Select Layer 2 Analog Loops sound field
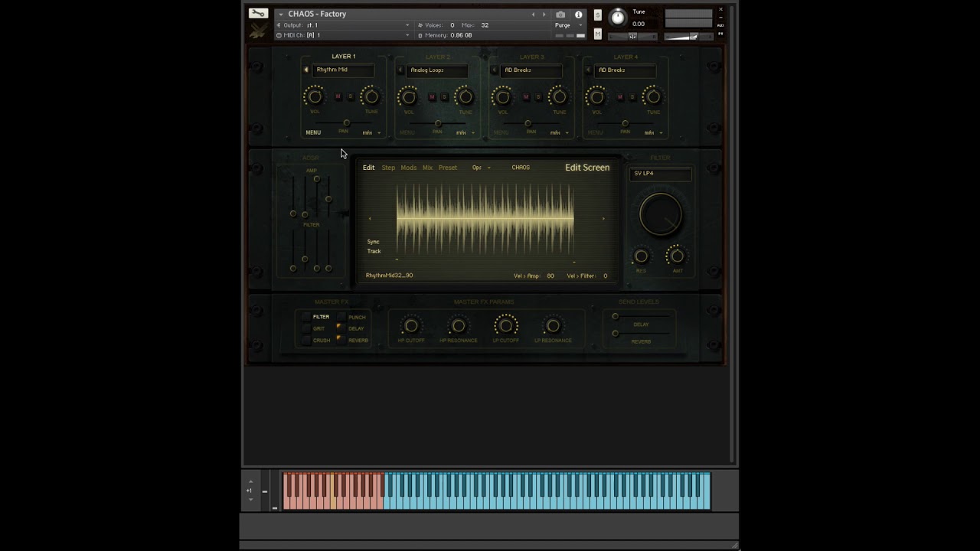Viewport: 980px width, 551px height. [x=437, y=70]
